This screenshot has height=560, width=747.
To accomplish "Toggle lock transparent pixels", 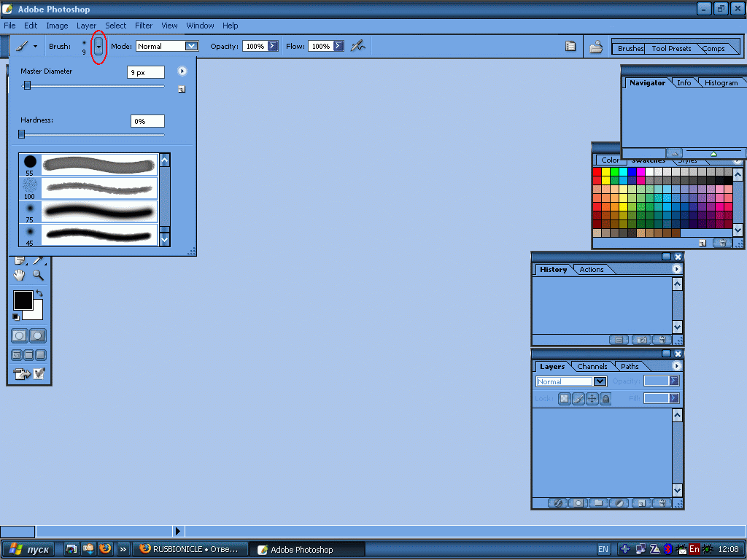I will coord(565,399).
